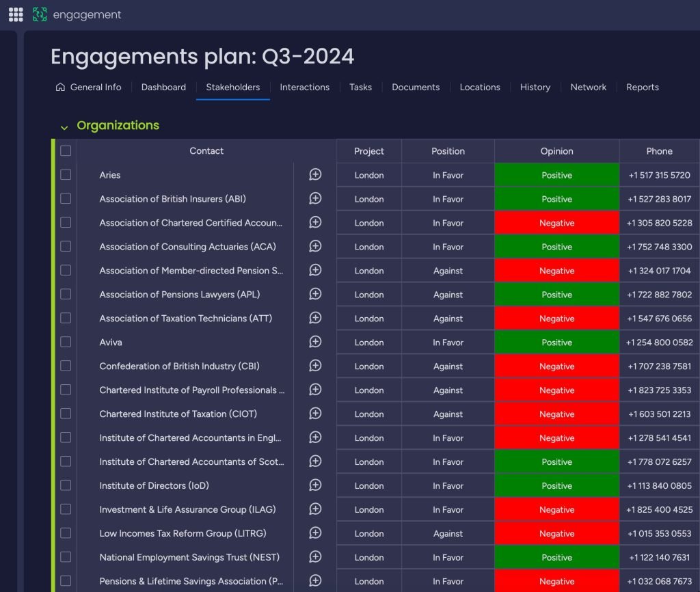Select checkbox for Confederation of British Industry

(66, 366)
